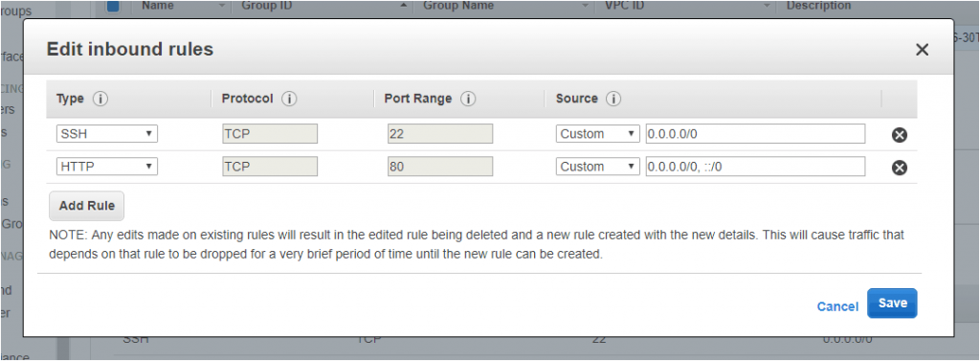Open the HTTP type dropdown
The width and height of the screenshot is (980, 361).
point(107,167)
